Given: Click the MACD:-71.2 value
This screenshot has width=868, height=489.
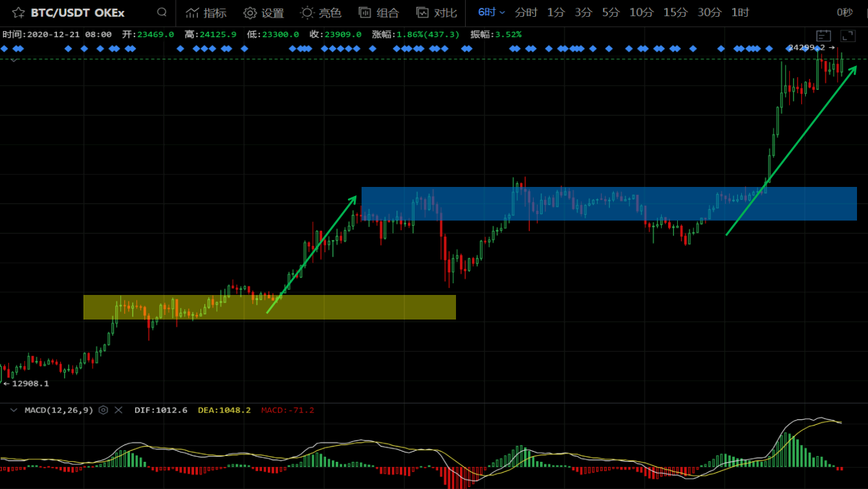Looking at the screenshot, I should [288, 410].
